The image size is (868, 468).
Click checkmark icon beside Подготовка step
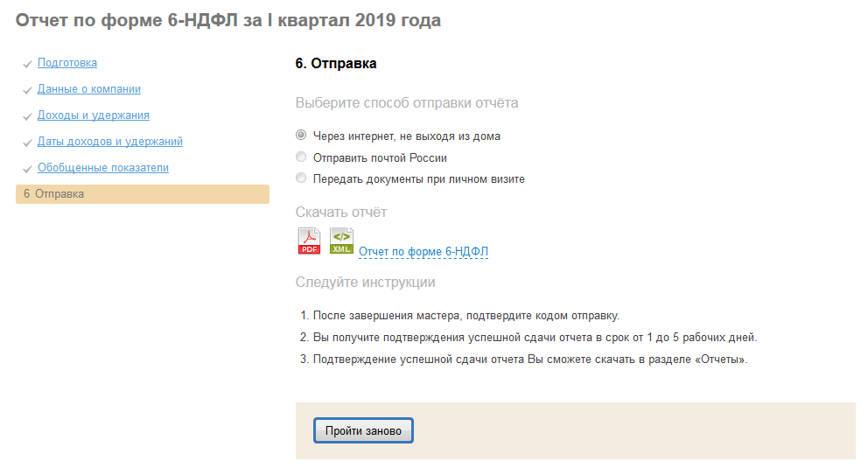coord(28,64)
